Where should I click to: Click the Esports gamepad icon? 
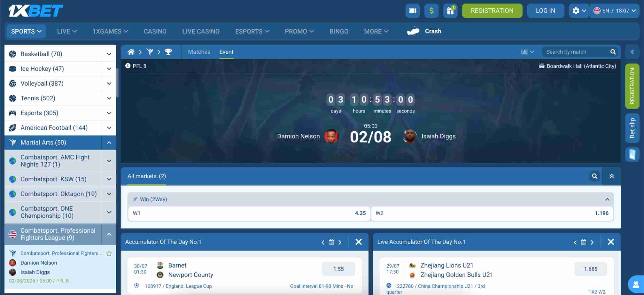tap(12, 113)
